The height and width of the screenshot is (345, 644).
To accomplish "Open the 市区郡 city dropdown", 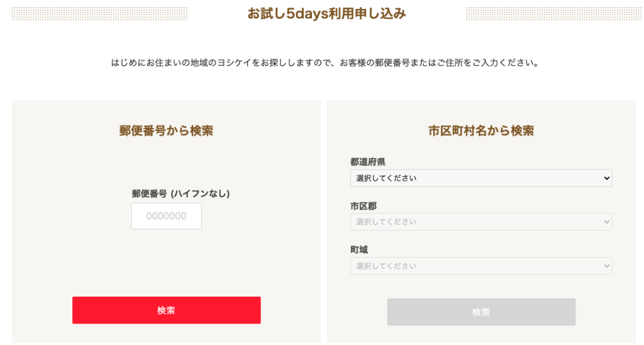I will 480,222.
